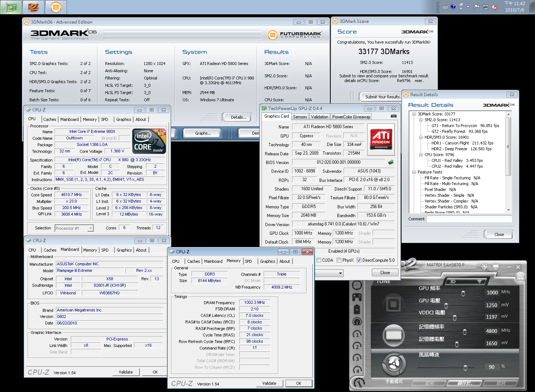The width and height of the screenshot is (535, 392).
Task: Click the monitor display icon in ASUS tuner
Action: click(x=495, y=266)
